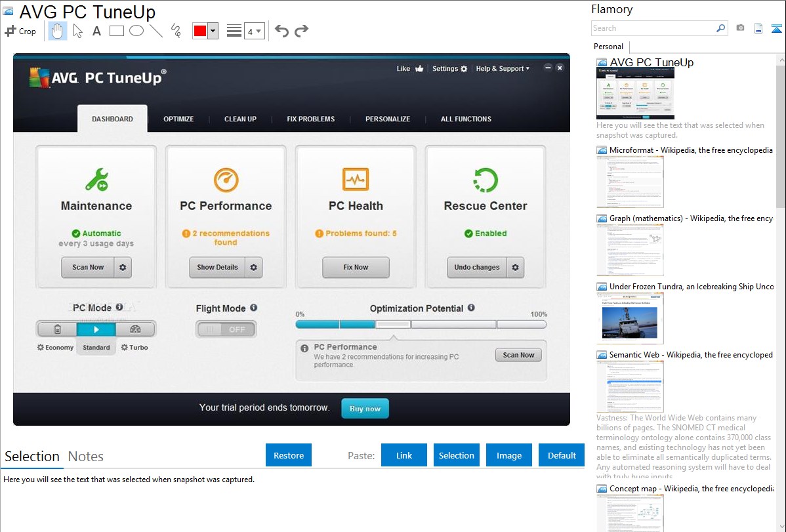The height and width of the screenshot is (532, 786).
Task: Switch to the Notes tab
Action: [86, 457]
